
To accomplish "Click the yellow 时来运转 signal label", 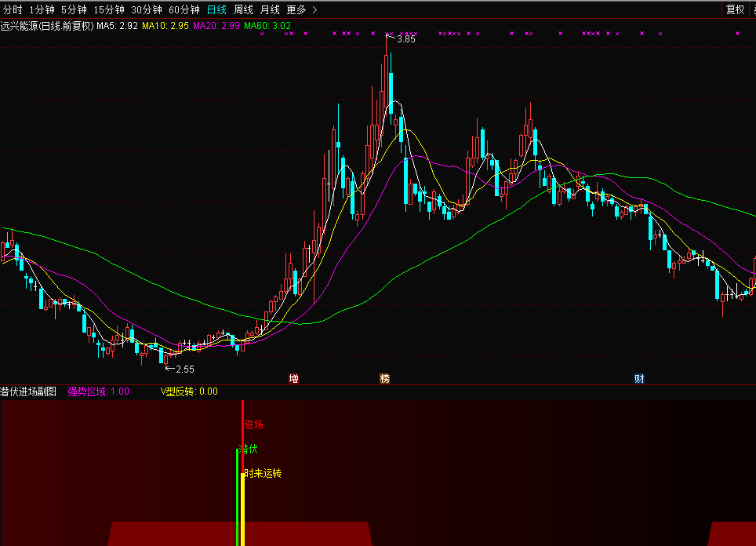I will (x=263, y=473).
